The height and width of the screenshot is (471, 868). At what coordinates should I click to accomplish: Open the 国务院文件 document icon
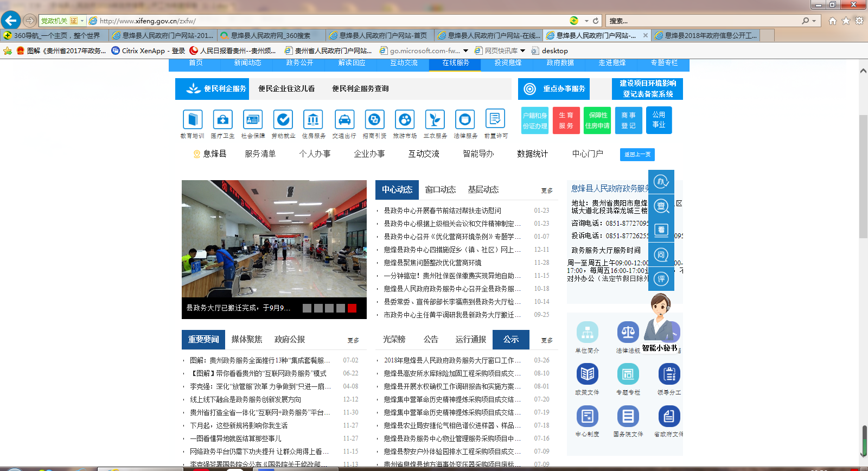(x=628, y=416)
